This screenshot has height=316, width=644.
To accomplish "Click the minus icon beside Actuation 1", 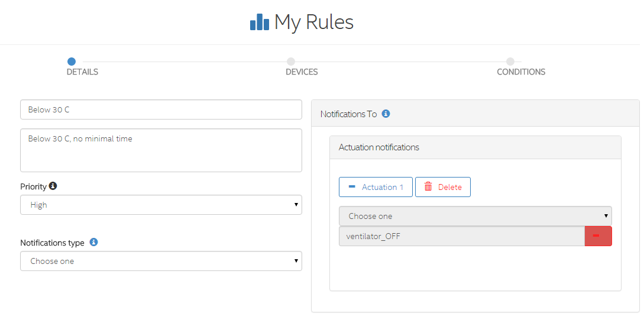I will click(x=352, y=187).
